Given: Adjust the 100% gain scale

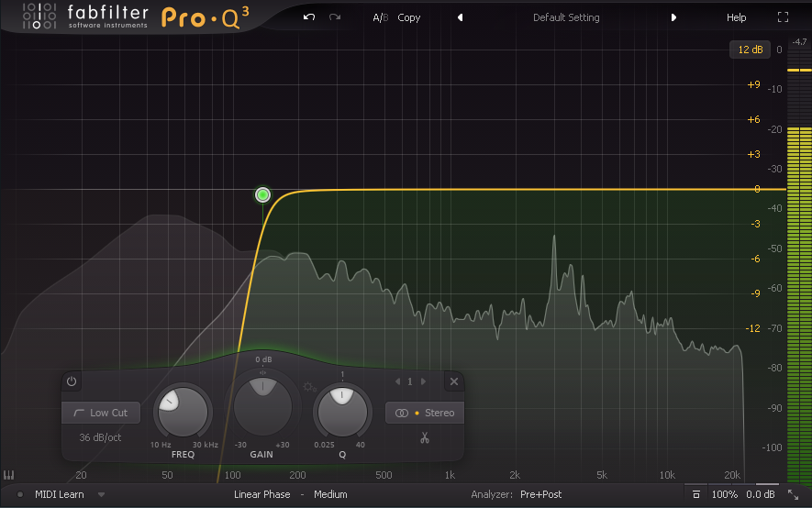Looking at the screenshot, I should 725,494.
